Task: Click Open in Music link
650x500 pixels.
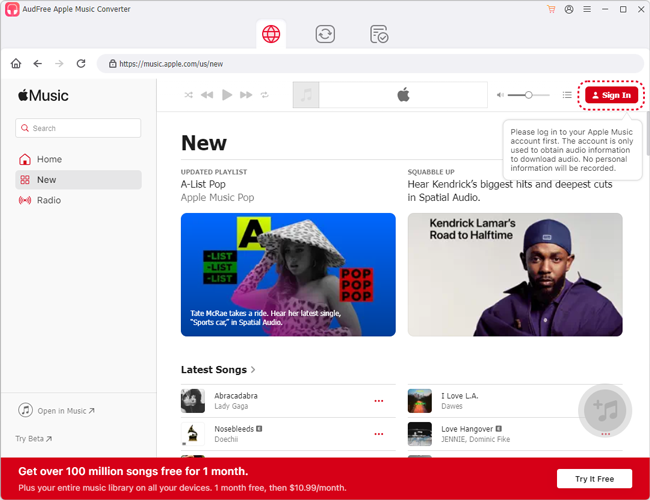Action: [x=56, y=410]
